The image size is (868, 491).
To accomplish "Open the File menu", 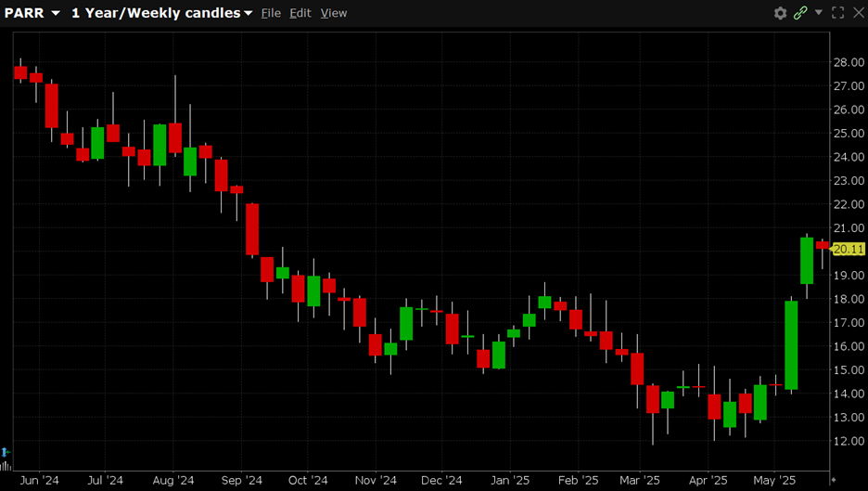I will [x=271, y=13].
